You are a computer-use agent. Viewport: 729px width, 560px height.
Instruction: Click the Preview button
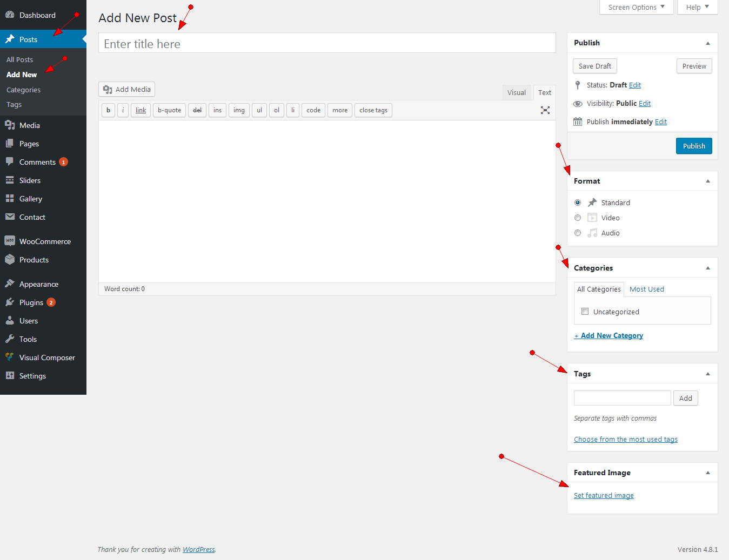pyautogui.click(x=694, y=66)
